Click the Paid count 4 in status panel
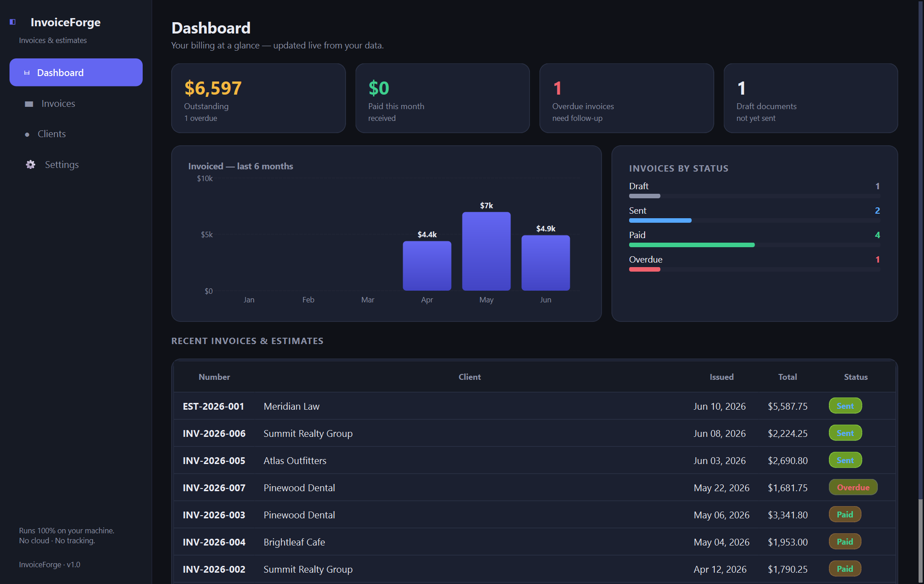 [877, 235]
